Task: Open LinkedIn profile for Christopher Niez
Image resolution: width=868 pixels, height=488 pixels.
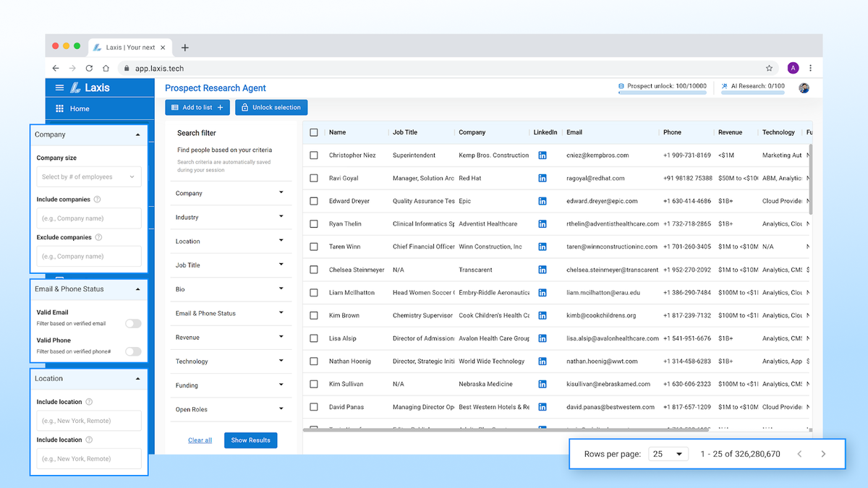Action: click(543, 155)
